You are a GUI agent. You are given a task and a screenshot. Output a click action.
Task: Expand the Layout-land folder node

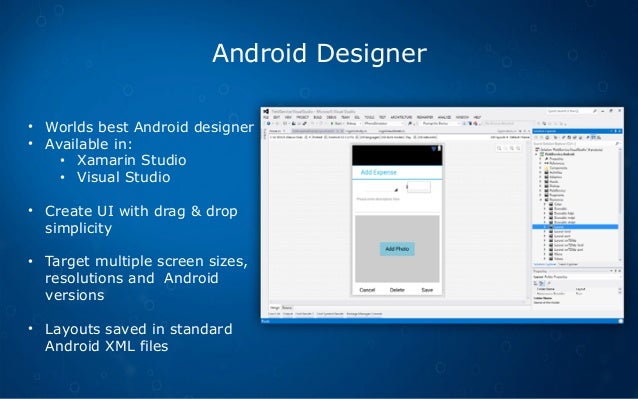544,231
